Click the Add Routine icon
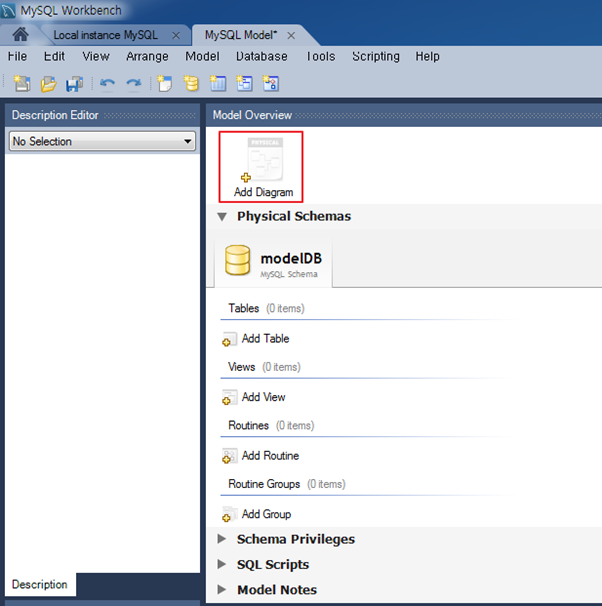Image resolution: width=602 pixels, height=606 pixels. pos(229,456)
